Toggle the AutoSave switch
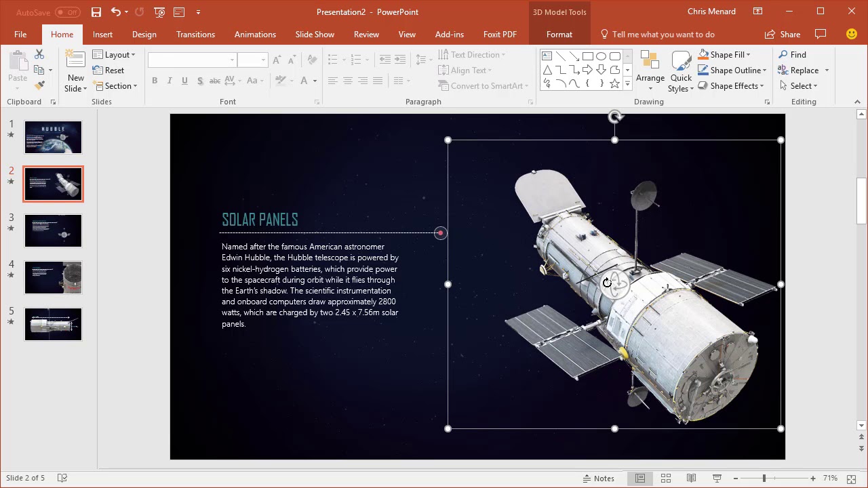The height and width of the screenshot is (488, 868). pos(68,12)
